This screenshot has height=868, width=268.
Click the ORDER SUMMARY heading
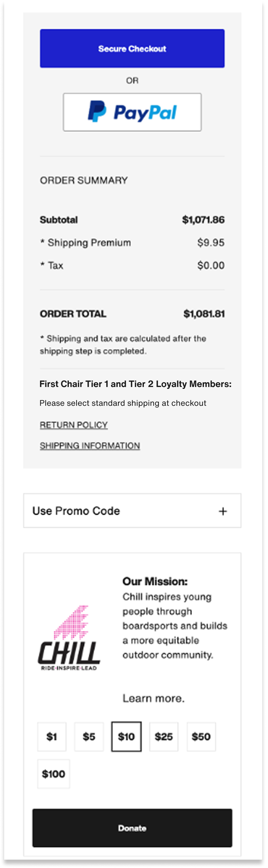pos(84,180)
